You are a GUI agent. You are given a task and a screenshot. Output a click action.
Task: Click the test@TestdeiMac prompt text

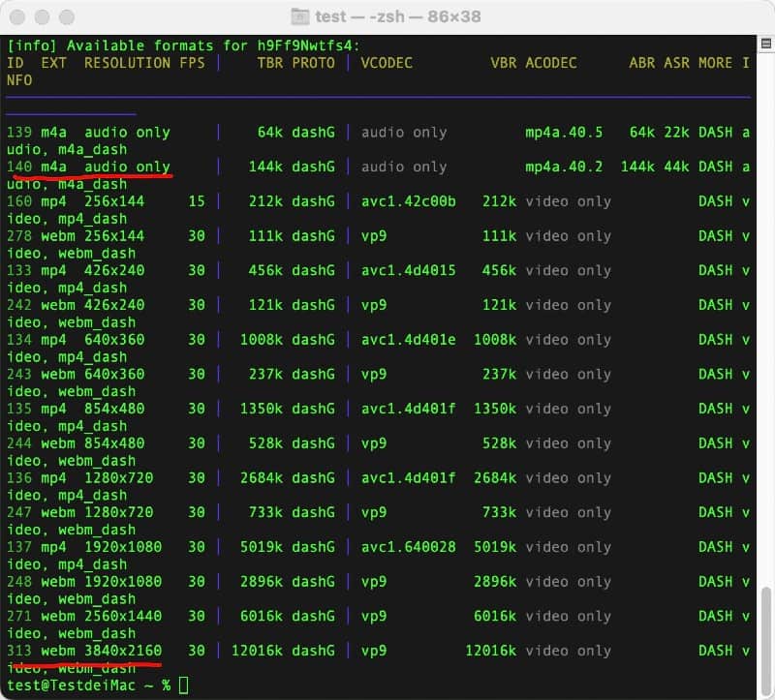(73, 685)
